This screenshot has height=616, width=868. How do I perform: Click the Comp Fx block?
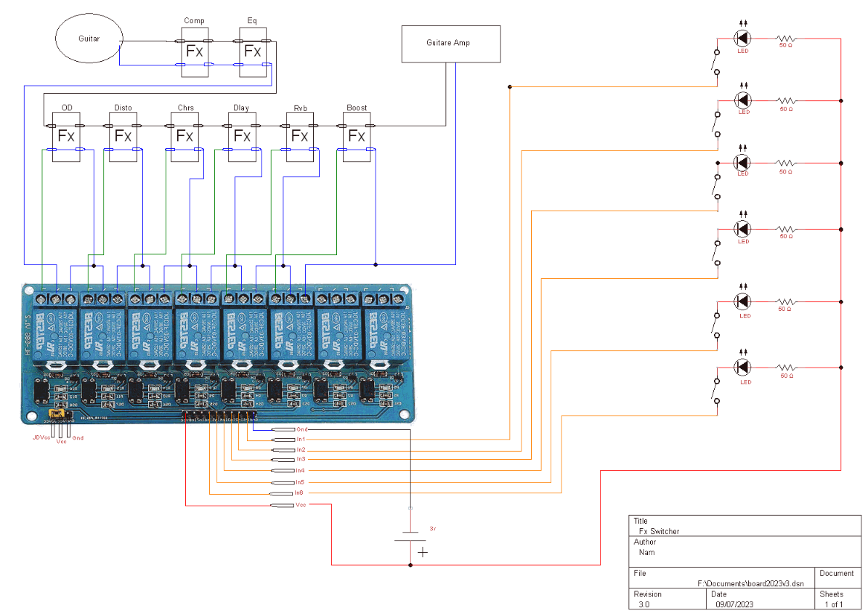click(x=195, y=52)
